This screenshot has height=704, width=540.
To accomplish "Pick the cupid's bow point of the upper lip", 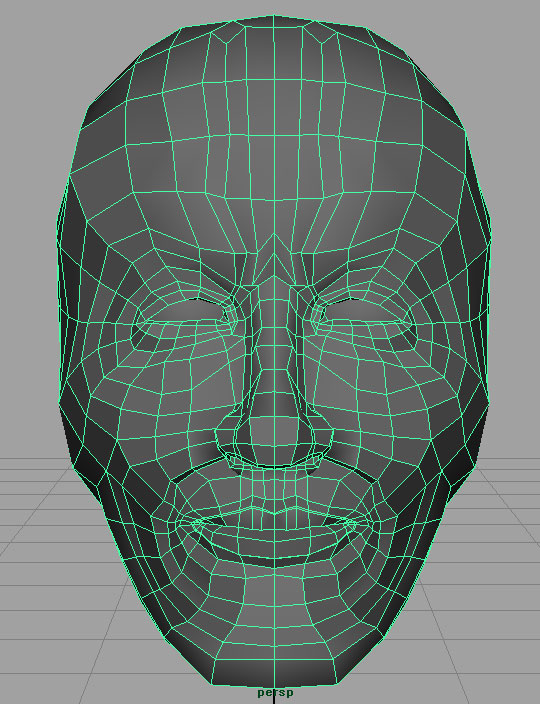I will click(275, 513).
